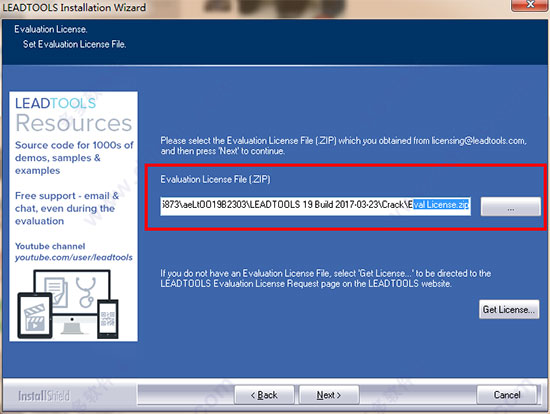Click the 'Evaluation License.' heading
The width and height of the screenshot is (550, 414).
tap(51, 29)
